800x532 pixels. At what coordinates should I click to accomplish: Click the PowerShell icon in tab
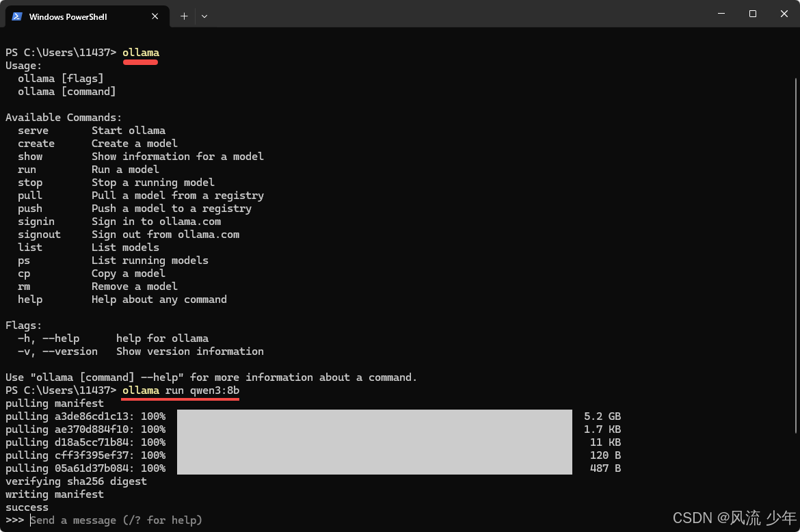coord(17,16)
